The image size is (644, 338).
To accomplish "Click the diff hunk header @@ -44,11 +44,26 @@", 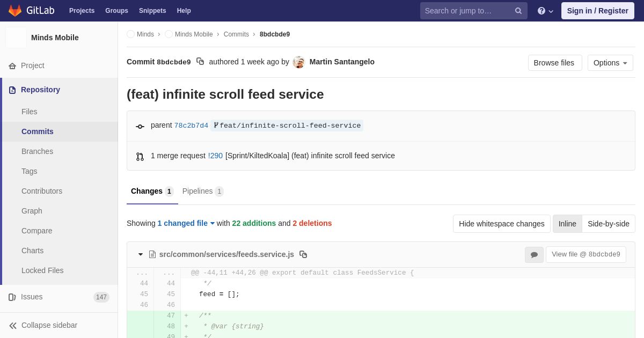I will point(302,273).
